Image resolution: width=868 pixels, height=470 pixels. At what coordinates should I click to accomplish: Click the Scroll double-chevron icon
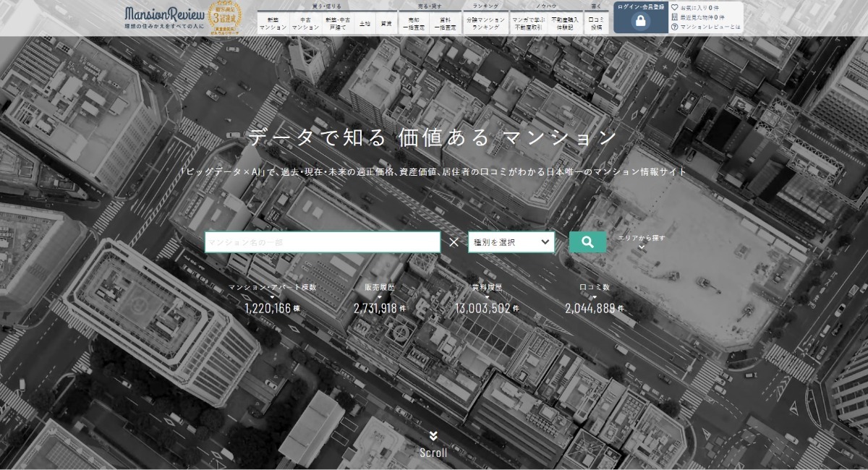[433, 436]
